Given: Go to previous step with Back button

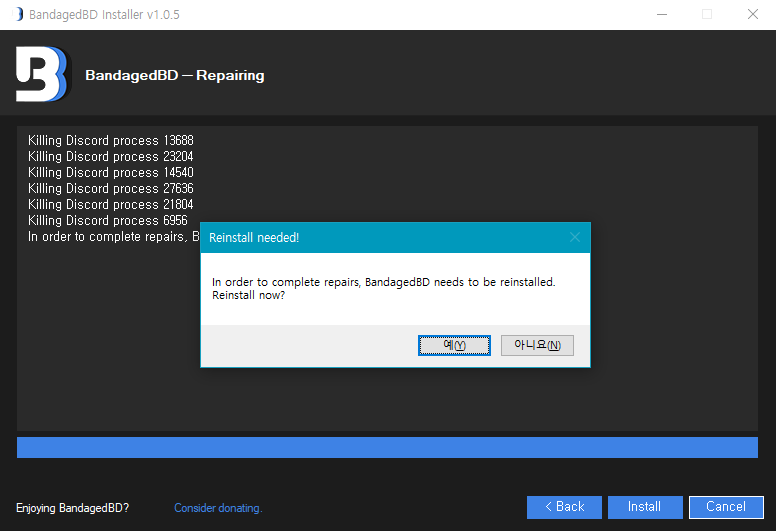Looking at the screenshot, I should pyautogui.click(x=564, y=507).
